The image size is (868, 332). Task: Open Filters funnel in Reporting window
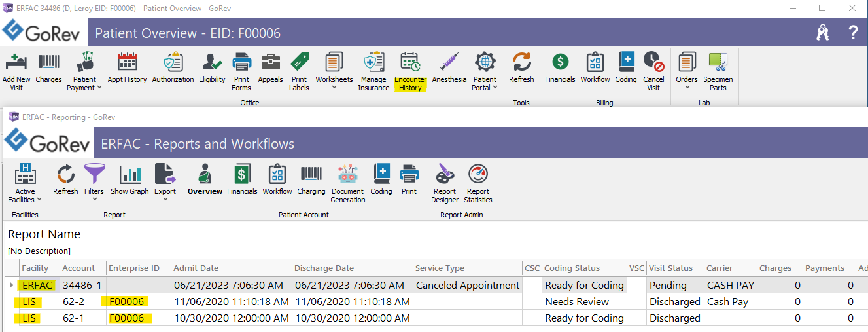tap(94, 183)
